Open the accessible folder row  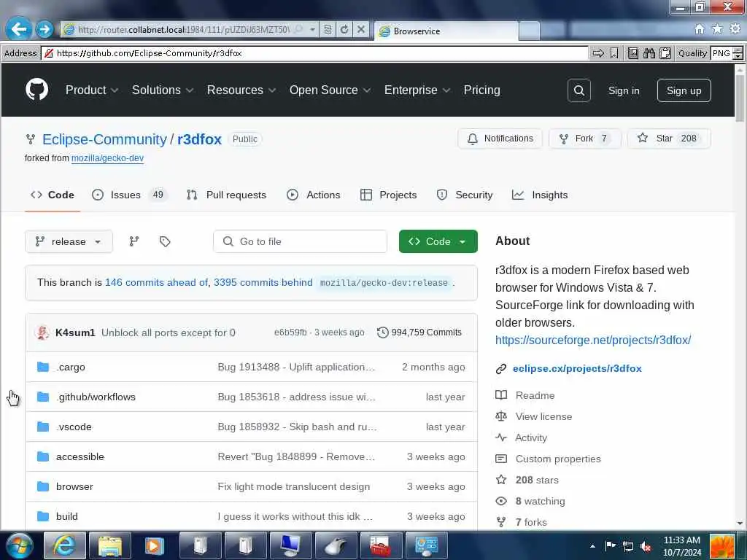coord(252,456)
